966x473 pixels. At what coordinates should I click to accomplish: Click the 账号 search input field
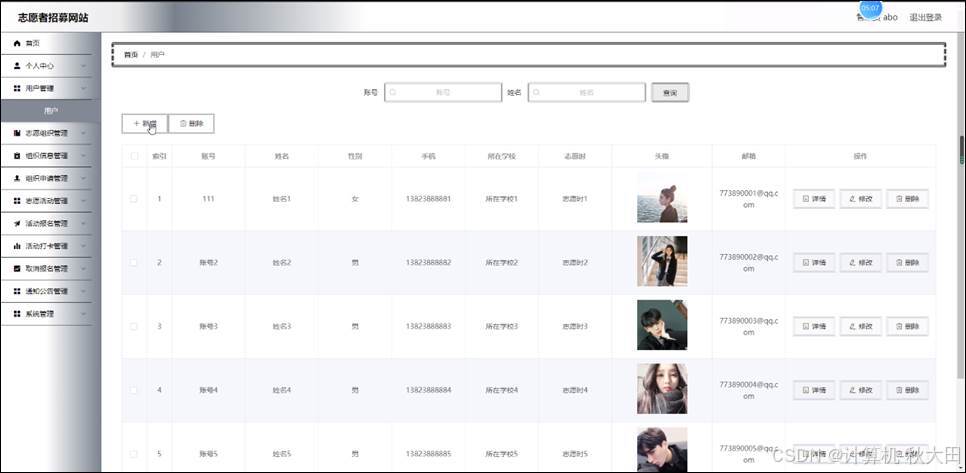(x=443, y=92)
